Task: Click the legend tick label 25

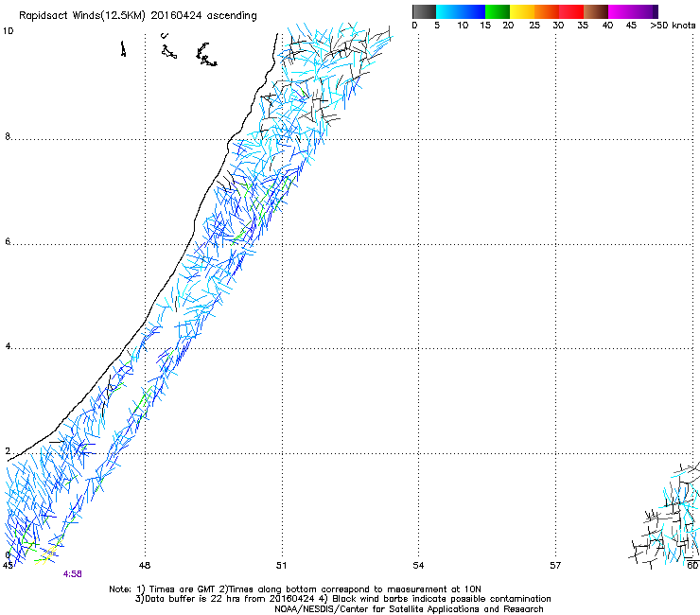Action: pos(534,26)
